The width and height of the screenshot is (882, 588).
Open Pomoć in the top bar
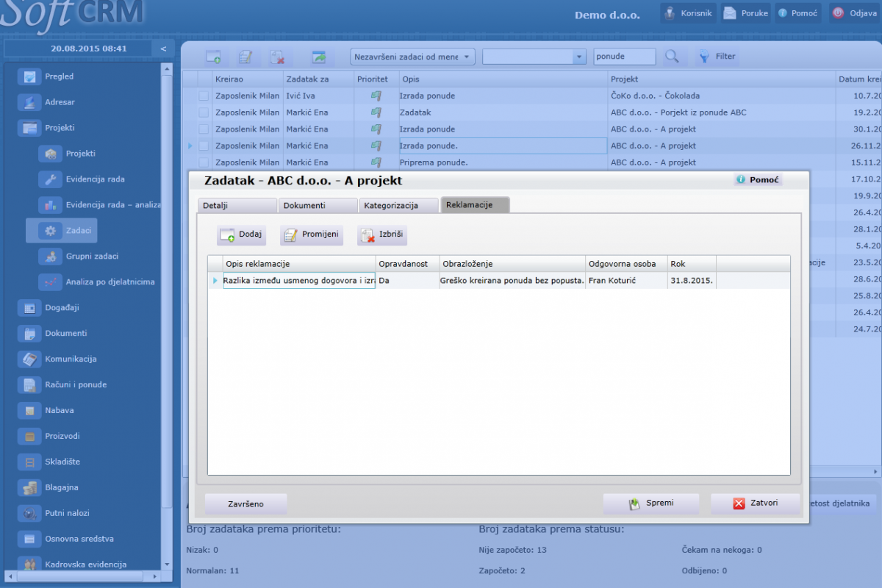798,13
